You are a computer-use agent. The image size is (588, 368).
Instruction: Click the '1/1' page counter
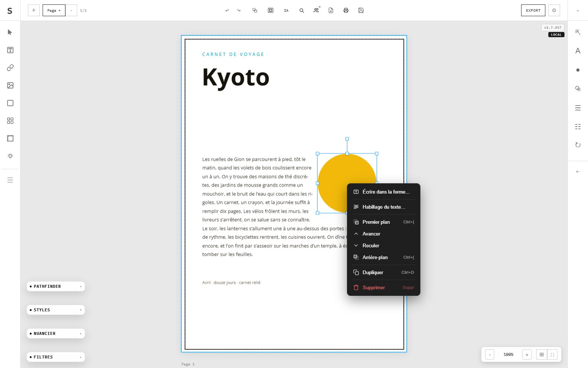(83, 10)
